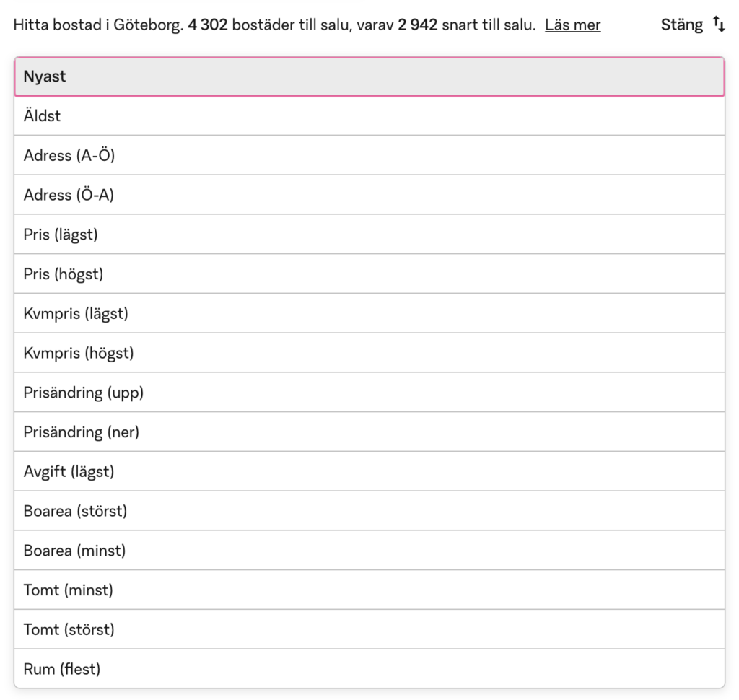This screenshot has width=739, height=700.
Task: Click the 4 302 bostäder count text
Action: point(238,25)
